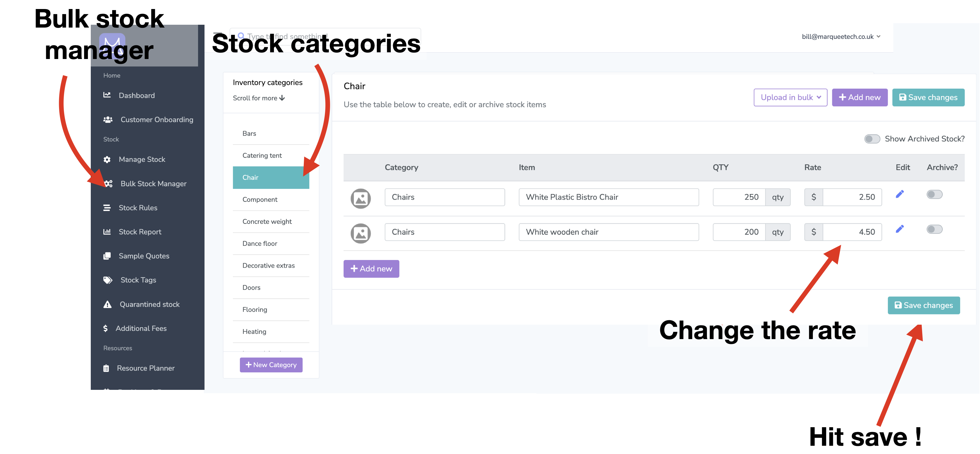Click the top Save changes button
The image size is (980, 454).
click(928, 97)
